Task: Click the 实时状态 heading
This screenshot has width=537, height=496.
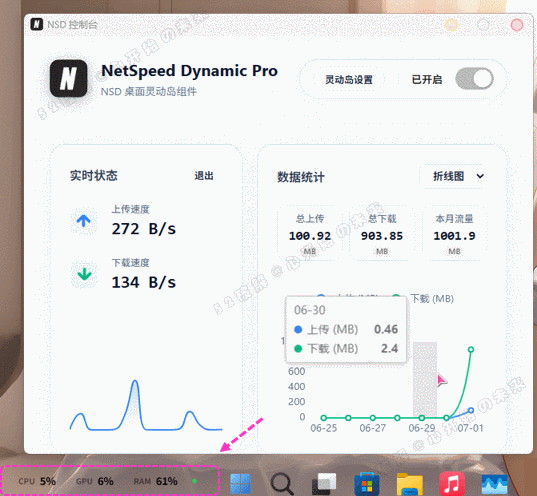Action: pos(93,175)
